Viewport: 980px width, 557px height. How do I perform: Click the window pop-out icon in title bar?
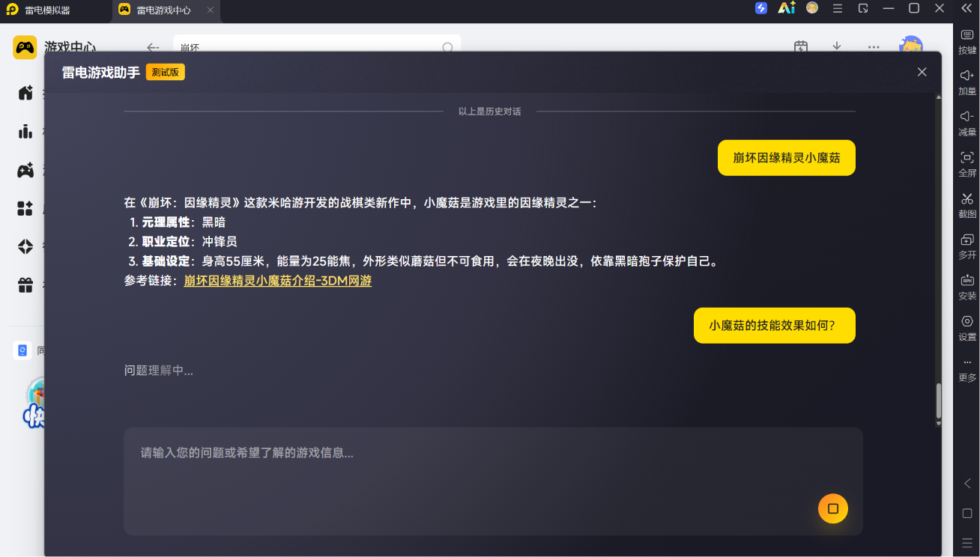point(863,8)
